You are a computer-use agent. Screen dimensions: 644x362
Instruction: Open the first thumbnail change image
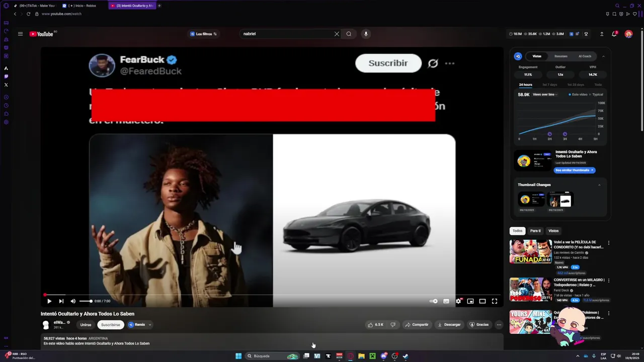[x=530, y=200]
